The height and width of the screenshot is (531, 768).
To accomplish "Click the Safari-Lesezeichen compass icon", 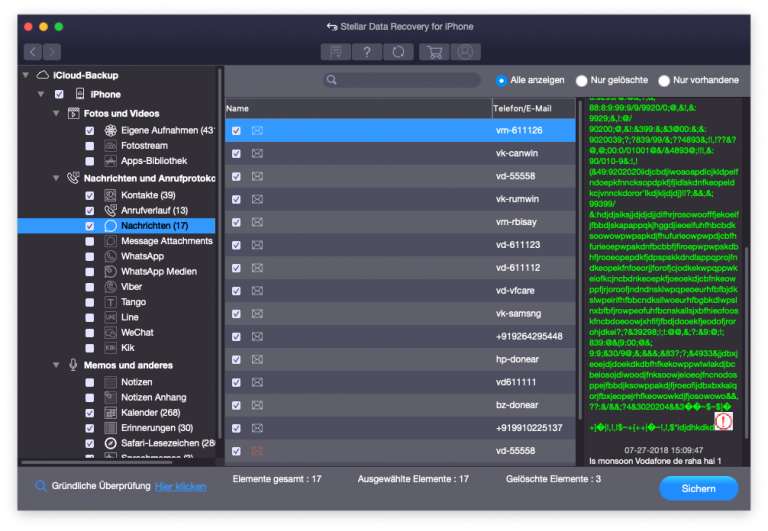I will point(111,443).
